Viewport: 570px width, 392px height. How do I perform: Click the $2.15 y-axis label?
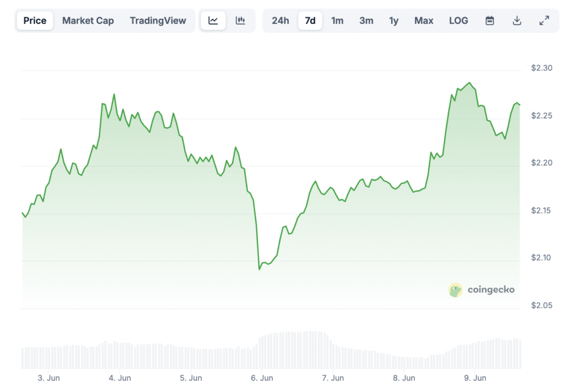click(541, 210)
